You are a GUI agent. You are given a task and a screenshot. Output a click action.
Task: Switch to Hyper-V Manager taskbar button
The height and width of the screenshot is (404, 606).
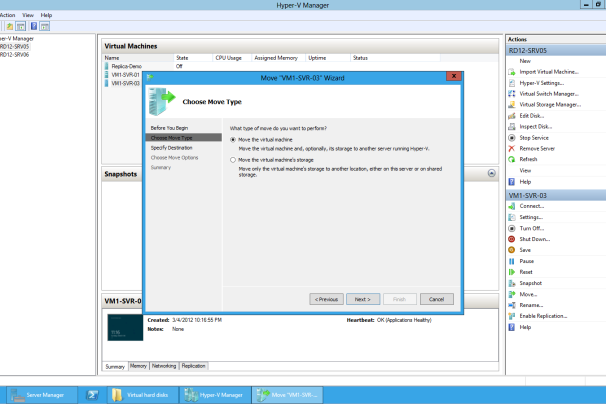[x=216, y=395]
